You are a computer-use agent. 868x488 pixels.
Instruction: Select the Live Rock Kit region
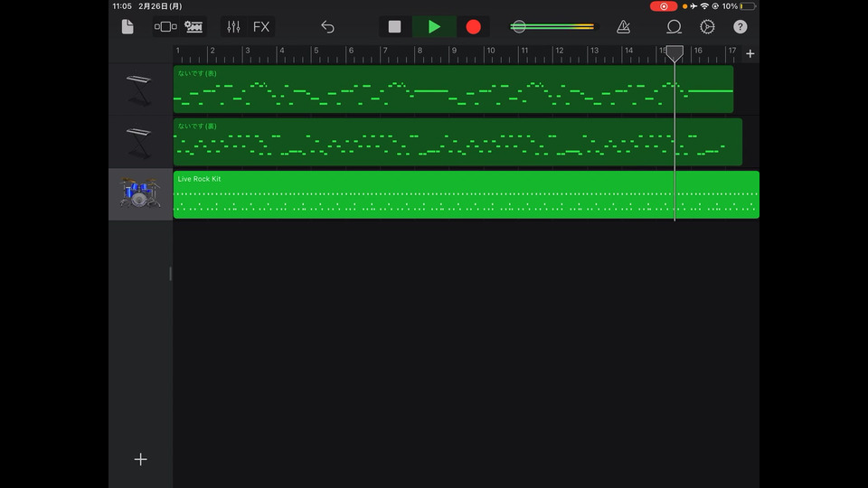[467, 194]
